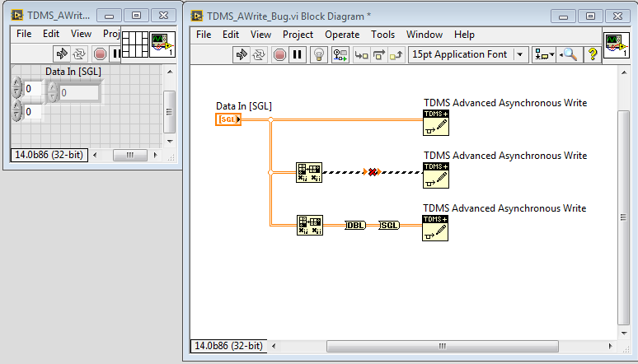The height and width of the screenshot is (364, 638).
Task: Click Pause button in Block Diagram toolbar
Action: 298,54
